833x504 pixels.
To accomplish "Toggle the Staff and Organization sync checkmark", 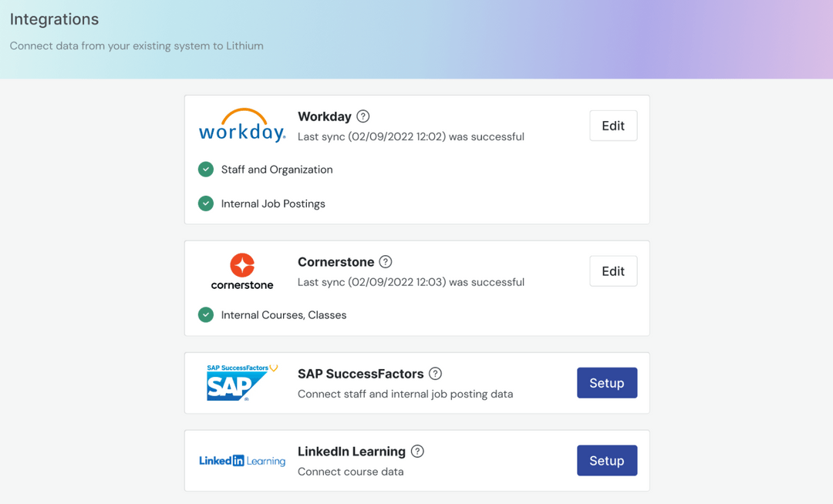I will tap(205, 169).
